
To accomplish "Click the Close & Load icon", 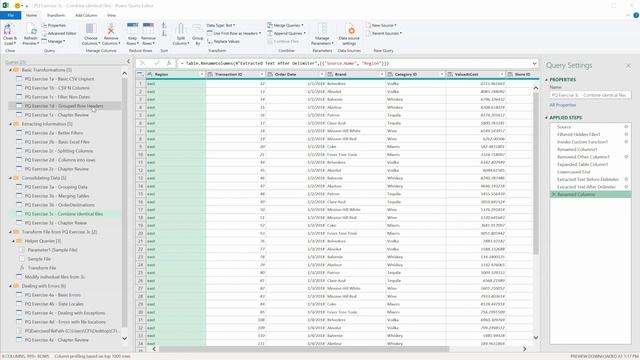I will 9,30.
